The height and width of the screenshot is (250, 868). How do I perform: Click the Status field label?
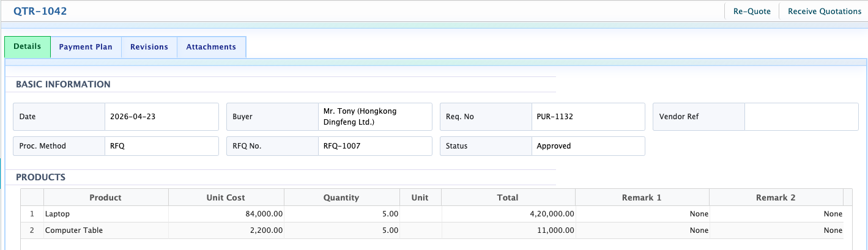[456, 146]
